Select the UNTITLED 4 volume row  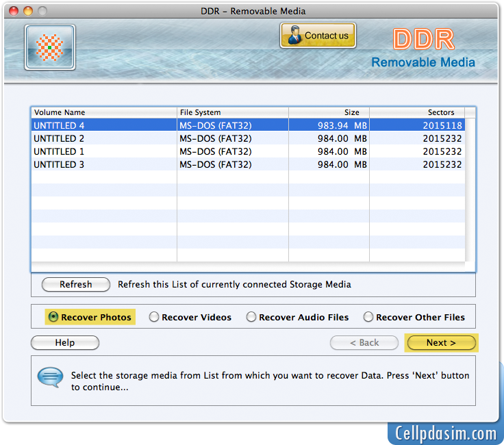click(x=248, y=125)
